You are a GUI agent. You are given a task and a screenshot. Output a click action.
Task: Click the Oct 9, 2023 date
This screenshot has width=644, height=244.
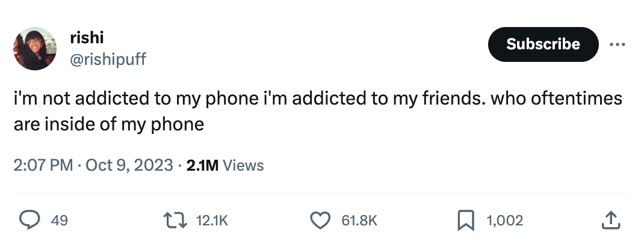point(129,165)
